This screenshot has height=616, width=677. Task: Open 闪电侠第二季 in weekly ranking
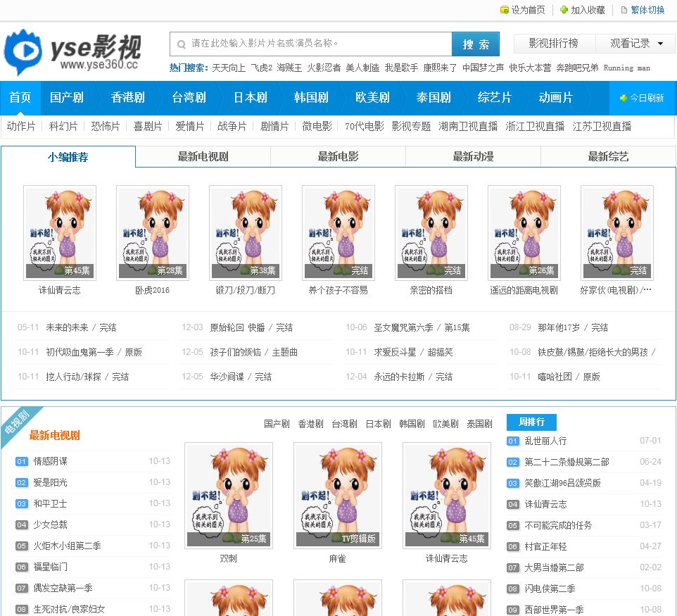point(550,589)
